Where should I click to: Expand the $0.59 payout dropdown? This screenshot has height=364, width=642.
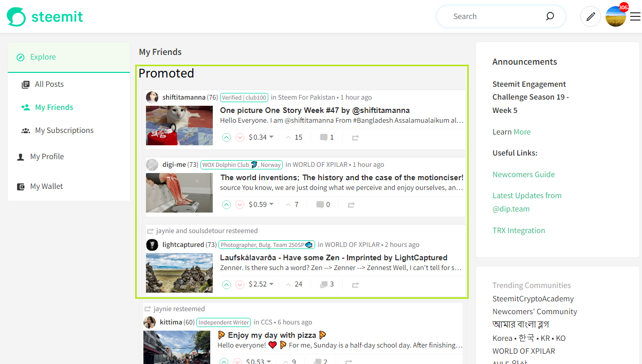point(261,204)
